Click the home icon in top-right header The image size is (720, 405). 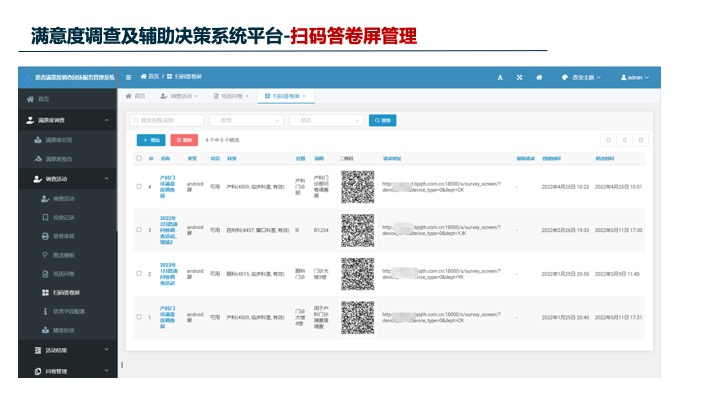(x=539, y=78)
